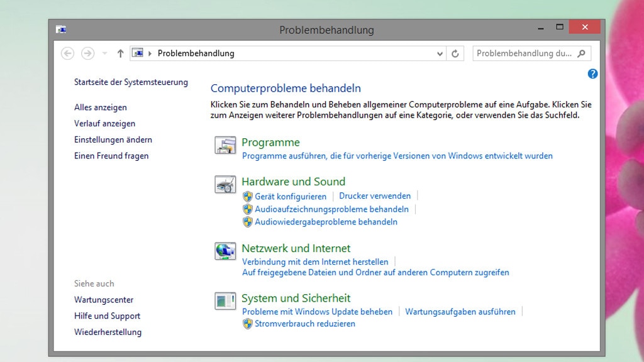Open Verbindung mit dem Internet herstellen

click(x=315, y=262)
